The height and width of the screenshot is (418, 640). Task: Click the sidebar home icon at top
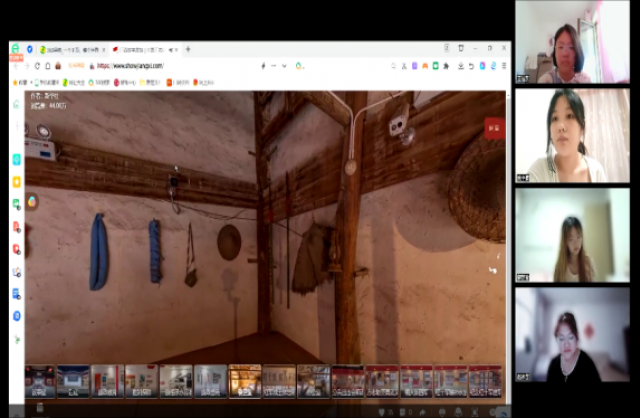click(16, 104)
